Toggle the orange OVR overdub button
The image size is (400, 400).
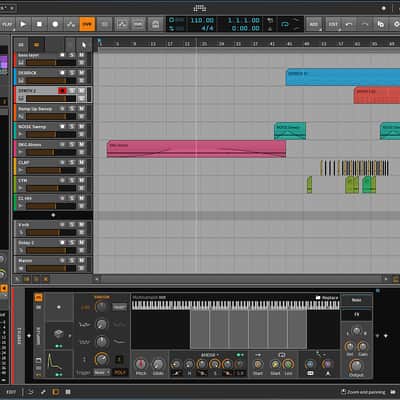pos(87,24)
